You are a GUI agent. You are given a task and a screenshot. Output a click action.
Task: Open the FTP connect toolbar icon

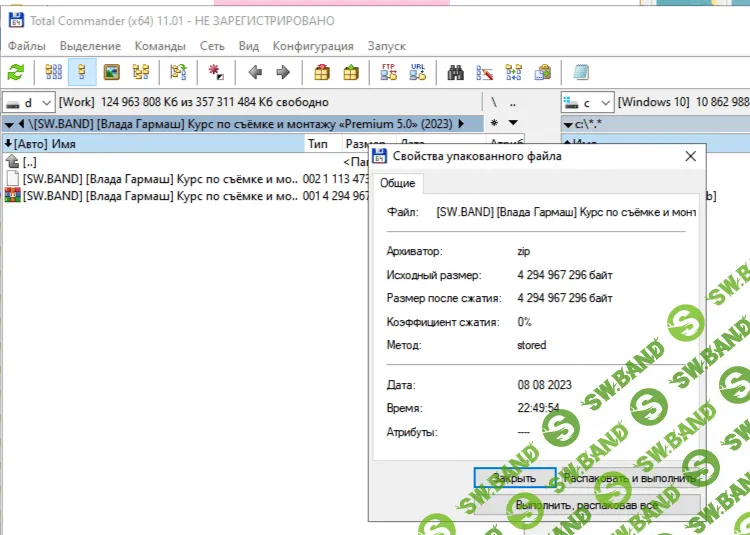(x=389, y=72)
